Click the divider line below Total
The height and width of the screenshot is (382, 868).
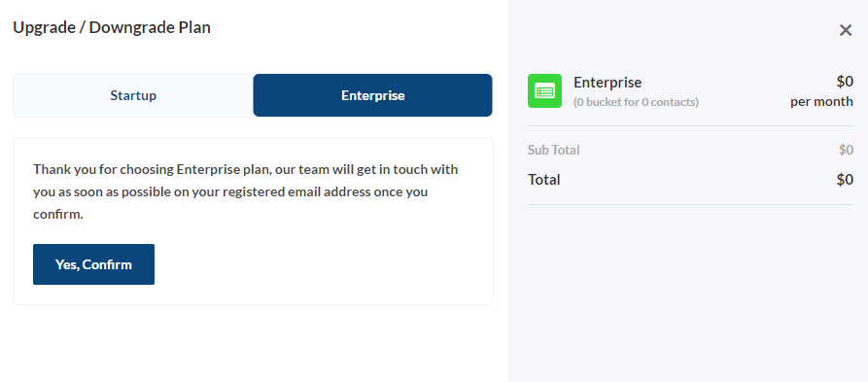click(x=690, y=205)
